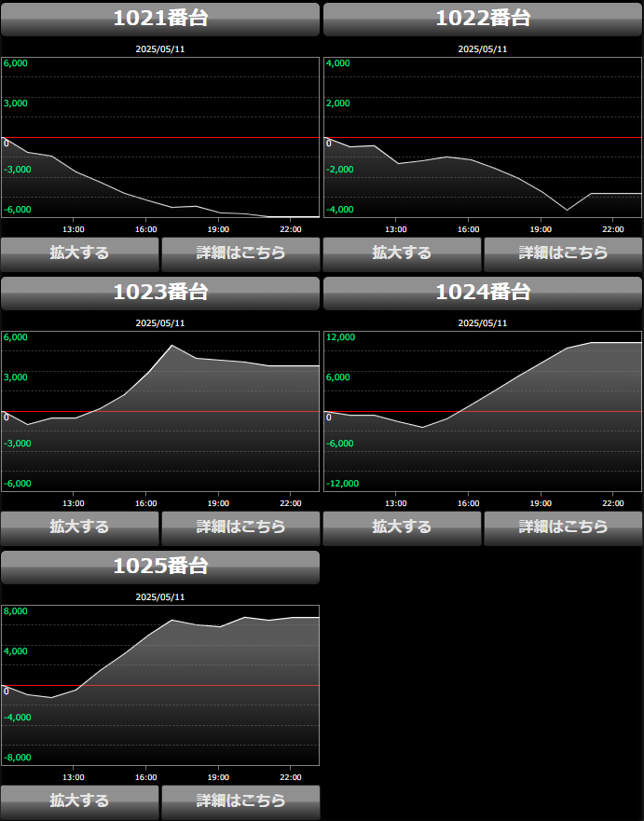Viewport: 644px width, 821px height.
Task: Click the 2025/05/11 date above 1025番台 graph
Action: [x=160, y=597]
